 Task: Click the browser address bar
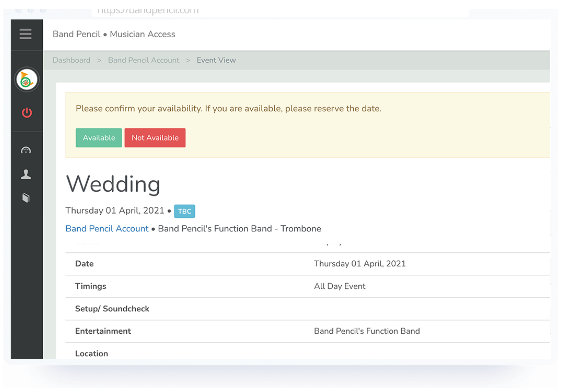point(280,11)
